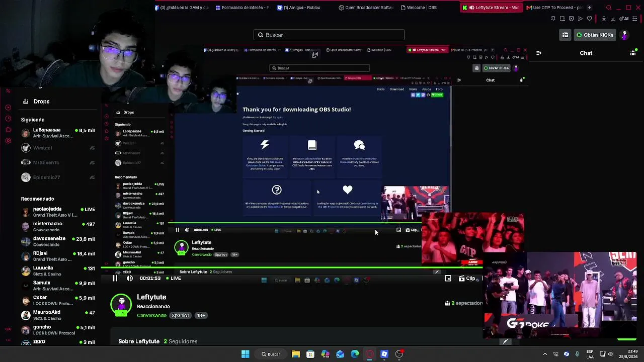The height and width of the screenshot is (362, 644).
Task: Open Microsoft Store from the taskbar
Action: coord(310,354)
